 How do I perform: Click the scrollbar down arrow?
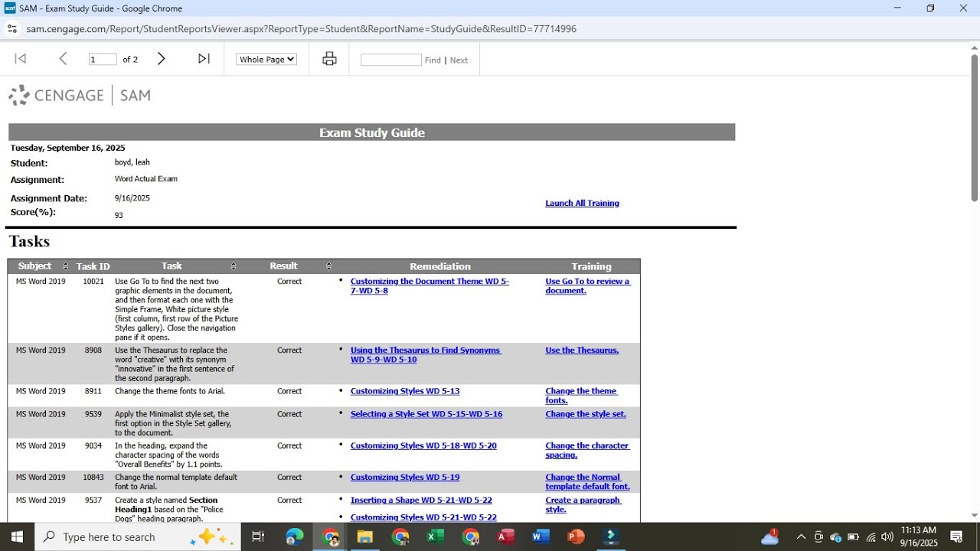pyautogui.click(x=974, y=515)
